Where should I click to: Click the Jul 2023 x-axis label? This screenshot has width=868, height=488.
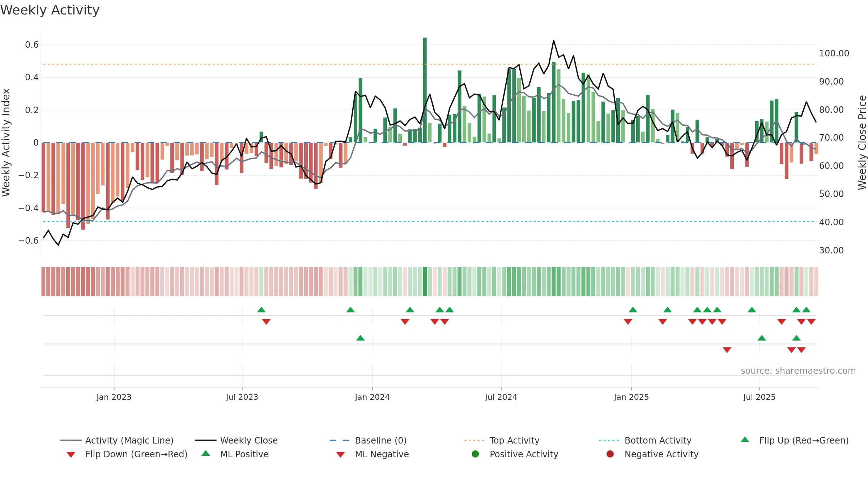tap(242, 397)
